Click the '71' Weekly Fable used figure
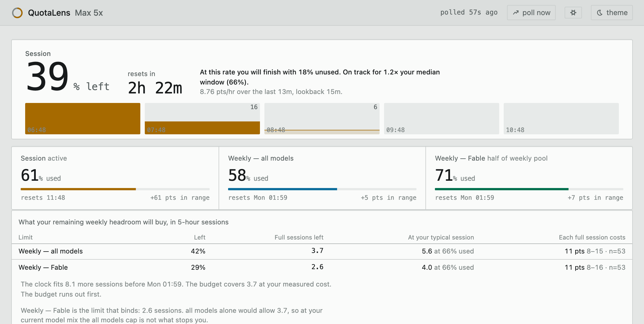Viewport: 644px width, 324px height. pos(444,175)
